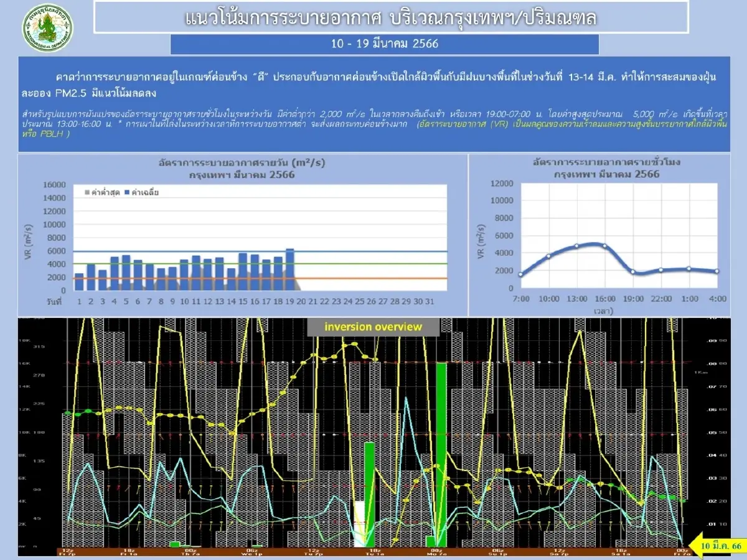Screen dimensions: 747x560
Task: Select the hourly chart title อัตราการระบายอากาศรายชั่วโมง
Action: pyautogui.click(x=606, y=162)
